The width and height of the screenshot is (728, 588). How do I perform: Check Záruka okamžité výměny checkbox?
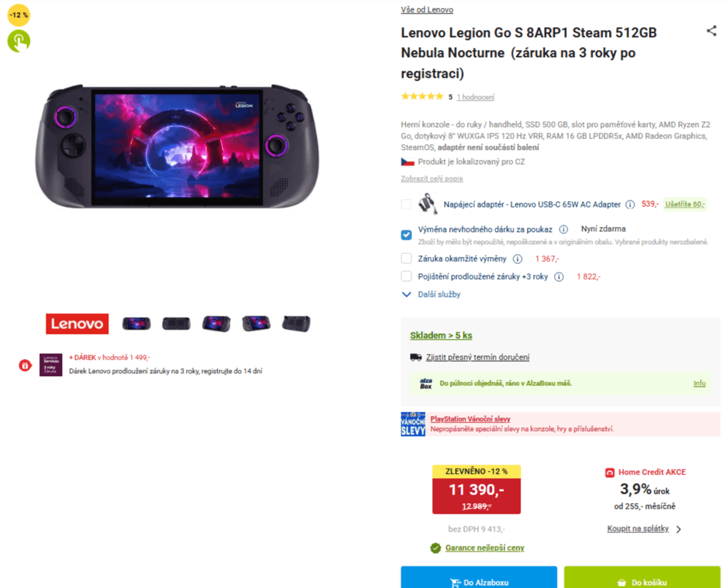pyautogui.click(x=406, y=259)
